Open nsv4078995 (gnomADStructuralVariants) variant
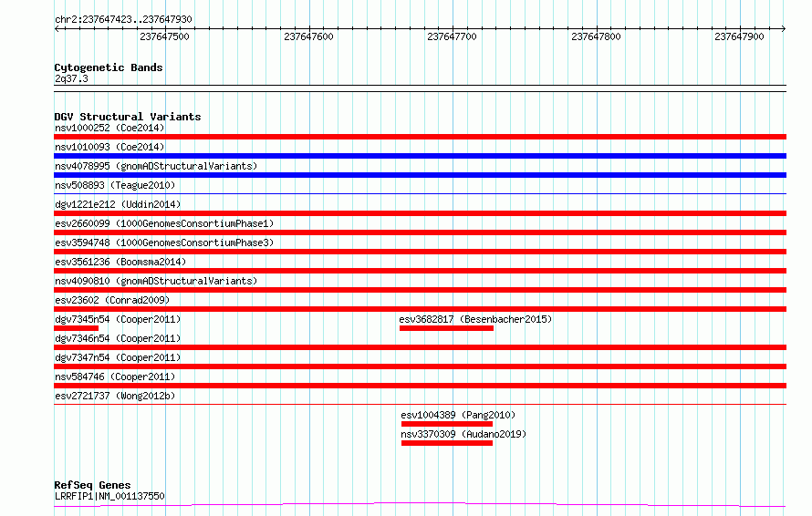The image size is (812, 516). (156, 166)
